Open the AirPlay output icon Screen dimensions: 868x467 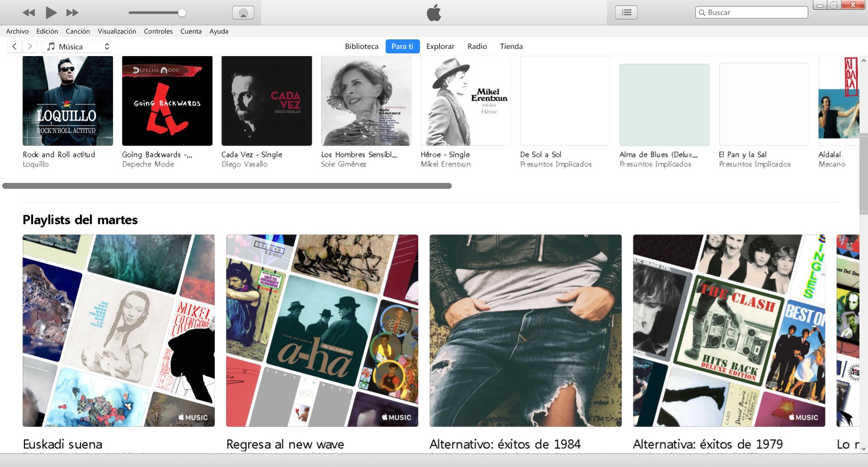[x=243, y=13]
